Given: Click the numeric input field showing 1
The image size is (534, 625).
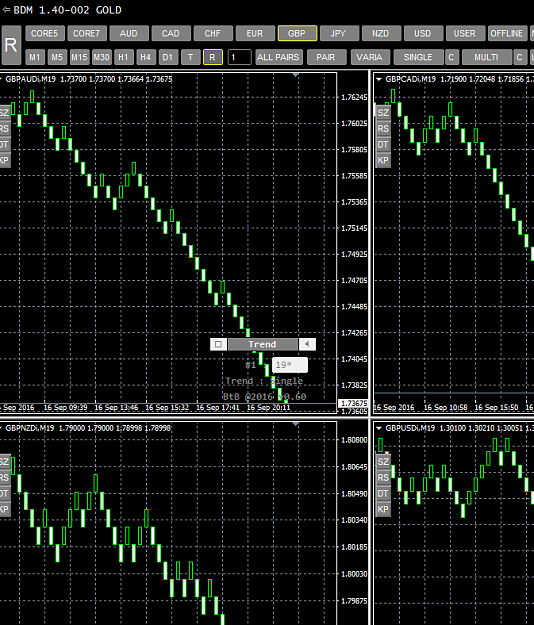Looking at the screenshot, I should 240,57.
